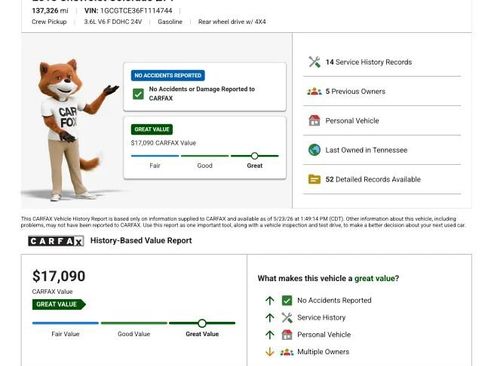The width and height of the screenshot is (488, 366).
Task: Click the house icon beside Personal Vehicle factor
Action: click(287, 335)
